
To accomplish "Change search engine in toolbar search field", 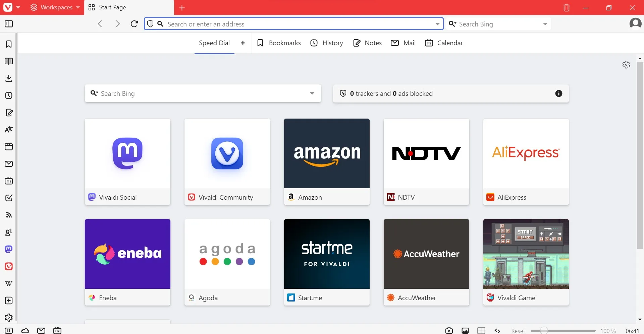I will click(x=452, y=24).
